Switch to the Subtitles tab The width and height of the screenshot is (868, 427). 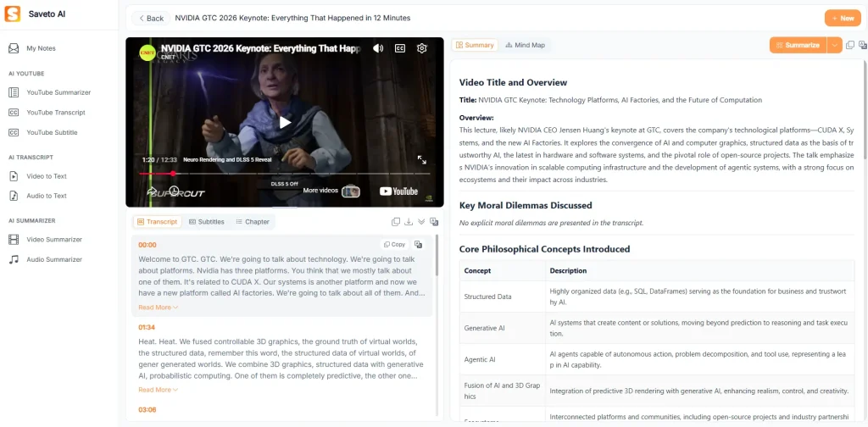[x=207, y=222]
